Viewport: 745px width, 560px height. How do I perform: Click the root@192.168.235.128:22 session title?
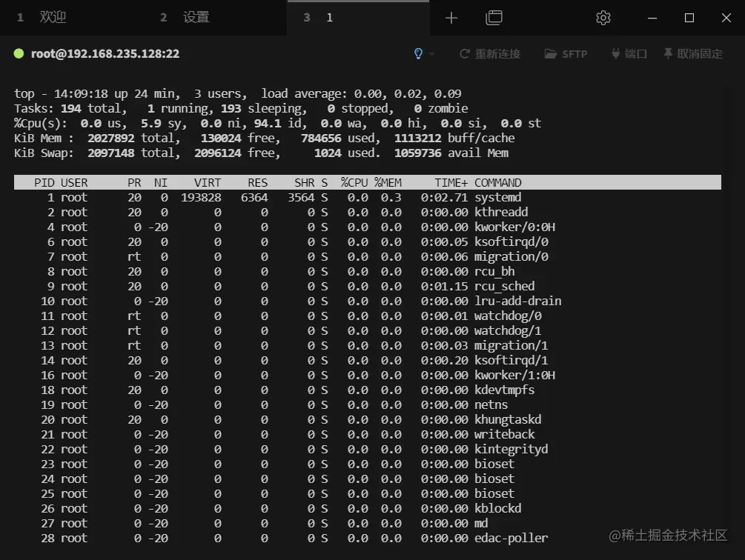click(105, 53)
